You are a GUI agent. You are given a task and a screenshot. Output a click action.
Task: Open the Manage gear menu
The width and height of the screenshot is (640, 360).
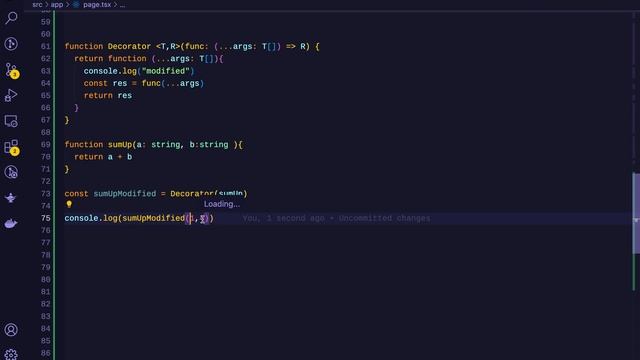point(11,354)
